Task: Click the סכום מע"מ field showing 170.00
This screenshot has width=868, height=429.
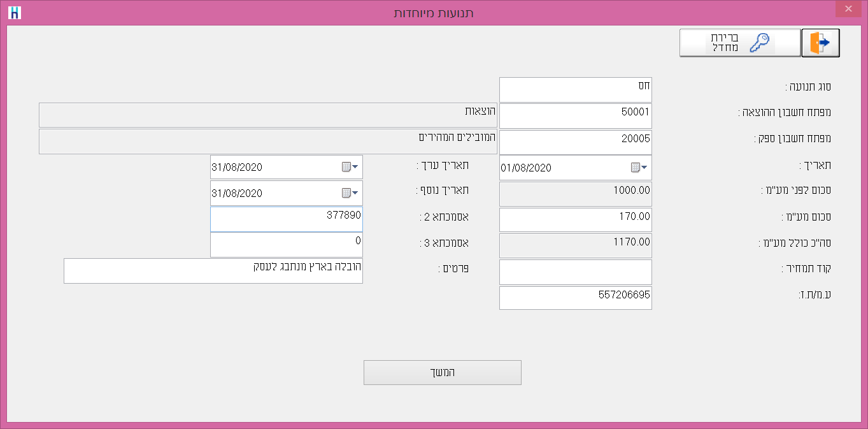Action: 575,219
